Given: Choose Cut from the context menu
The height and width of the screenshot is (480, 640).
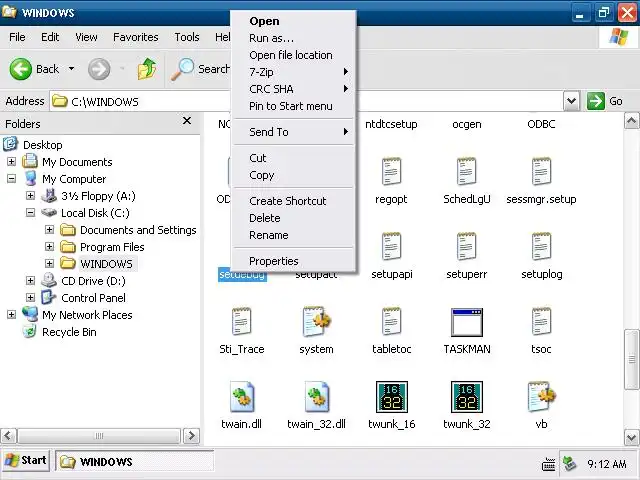Looking at the screenshot, I should [293, 158].
